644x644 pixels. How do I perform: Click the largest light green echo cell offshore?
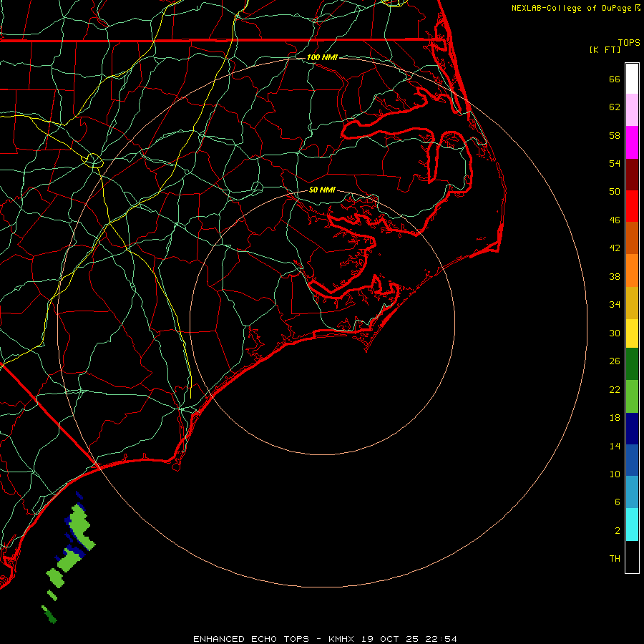pyautogui.click(x=79, y=524)
